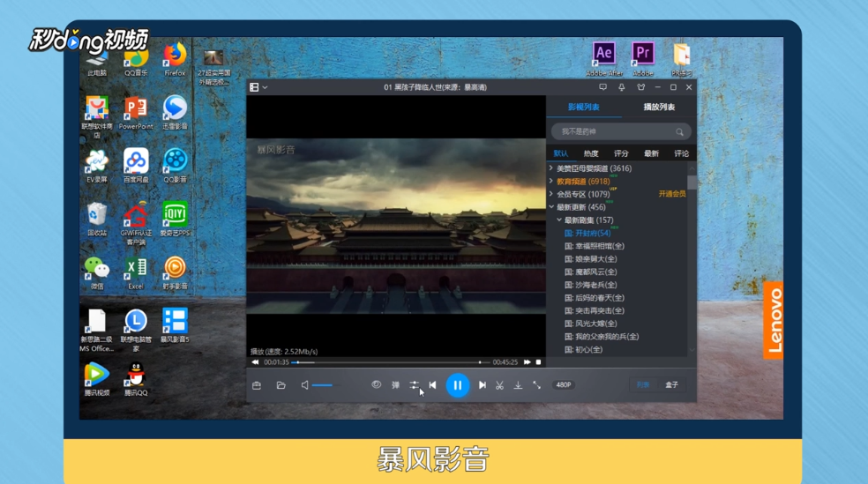The width and height of the screenshot is (868, 484).
Task: Pause the video with the blue pause button
Action: click(457, 385)
